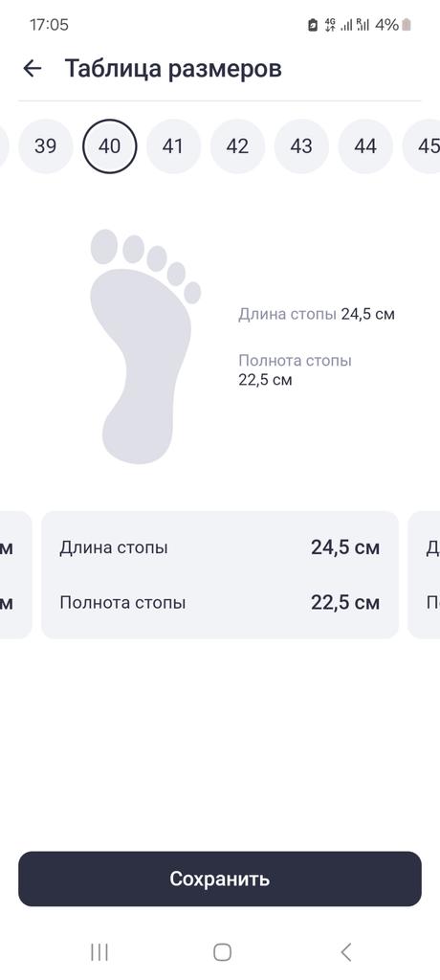Tap the battery icon in status bar
440x980 pixels.
coord(407,25)
